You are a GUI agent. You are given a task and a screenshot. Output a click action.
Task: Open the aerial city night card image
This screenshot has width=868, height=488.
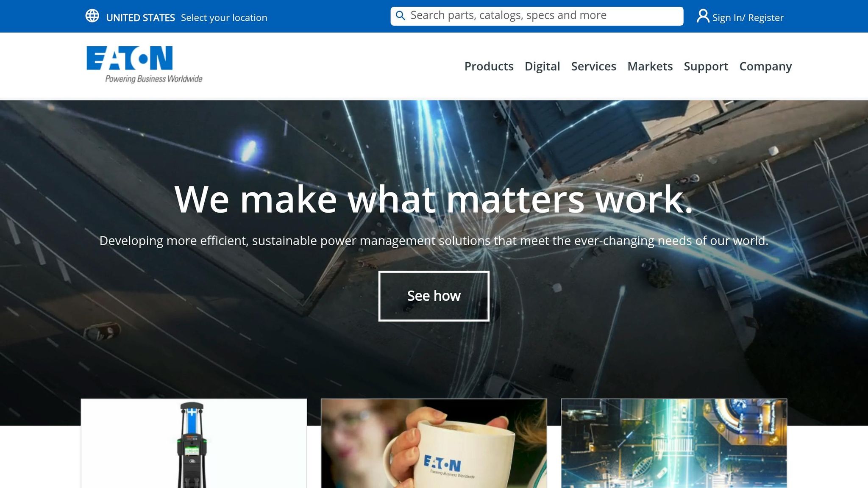pos(673,443)
